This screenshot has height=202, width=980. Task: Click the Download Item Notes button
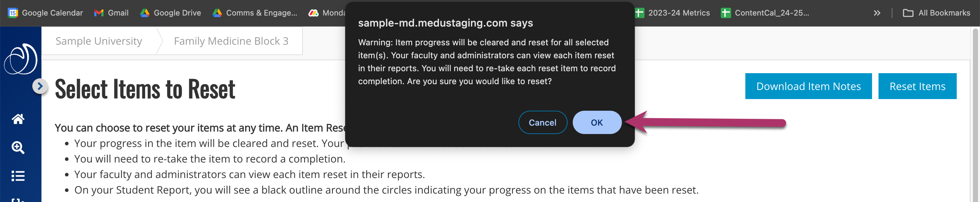click(808, 86)
